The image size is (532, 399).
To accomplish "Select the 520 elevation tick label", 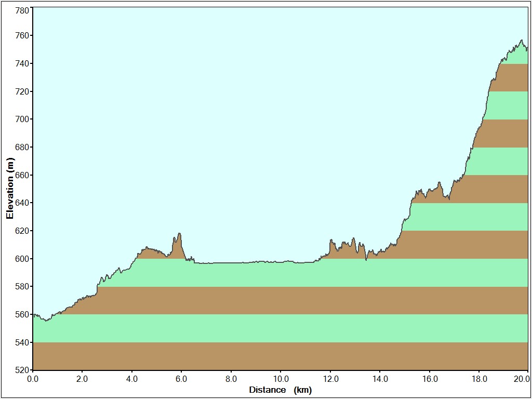I will pos(22,370).
